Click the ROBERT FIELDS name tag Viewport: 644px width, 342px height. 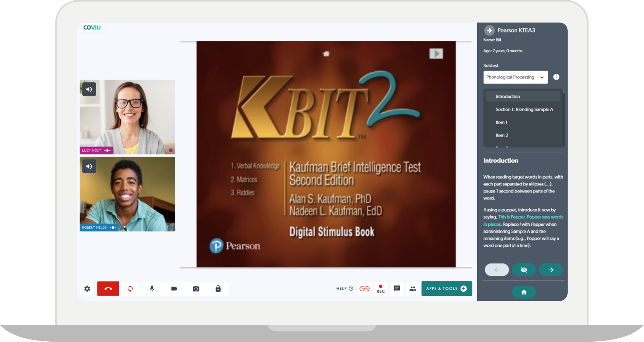coord(99,228)
